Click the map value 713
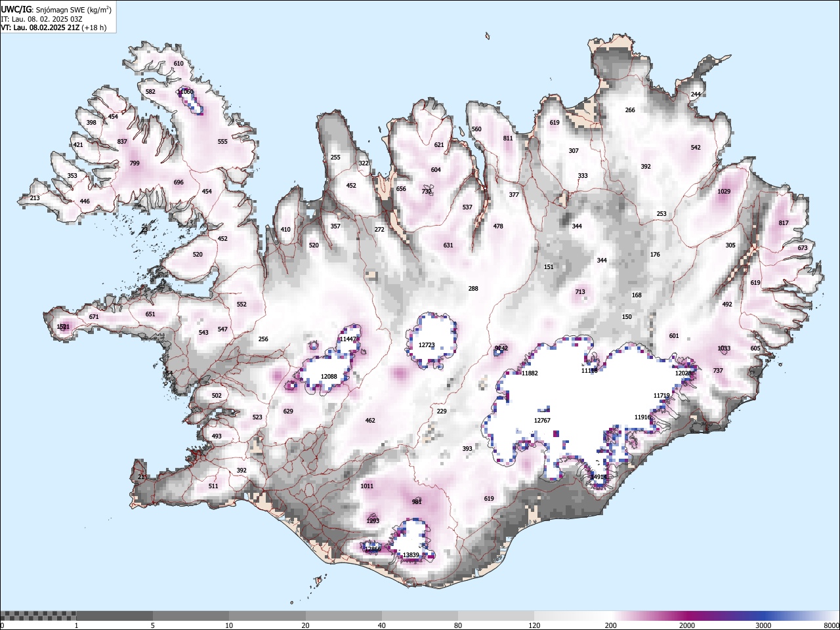This screenshot has width=840, height=630. (x=580, y=292)
